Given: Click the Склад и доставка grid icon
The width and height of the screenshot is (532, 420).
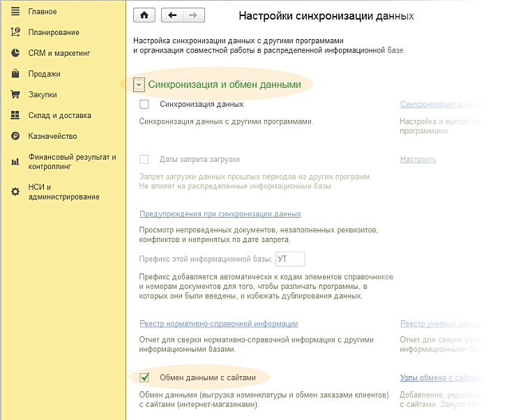Looking at the screenshot, I should (x=15, y=116).
